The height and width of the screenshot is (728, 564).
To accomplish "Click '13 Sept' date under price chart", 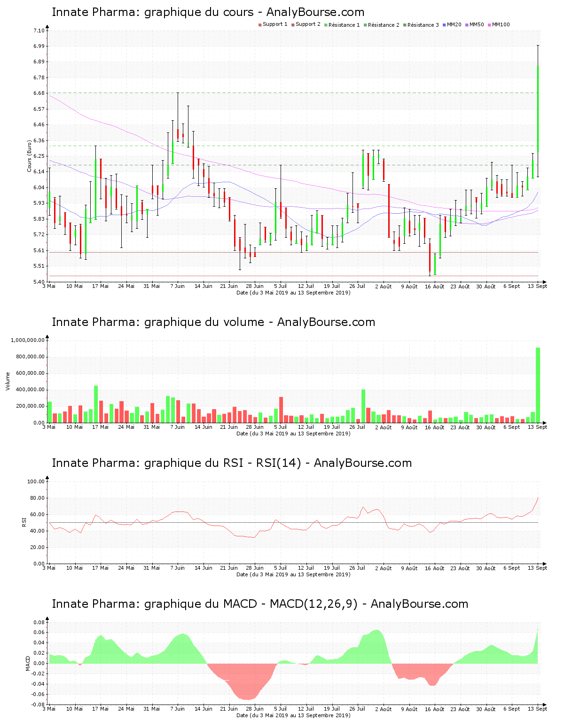I will (x=538, y=286).
